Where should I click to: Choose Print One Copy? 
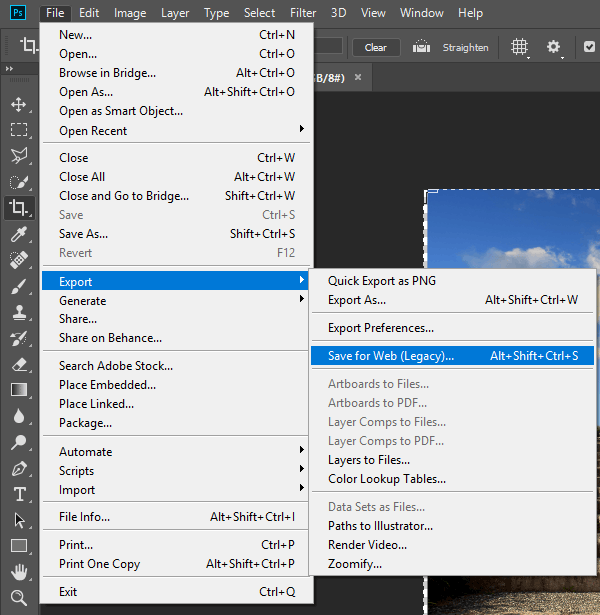pos(176,564)
